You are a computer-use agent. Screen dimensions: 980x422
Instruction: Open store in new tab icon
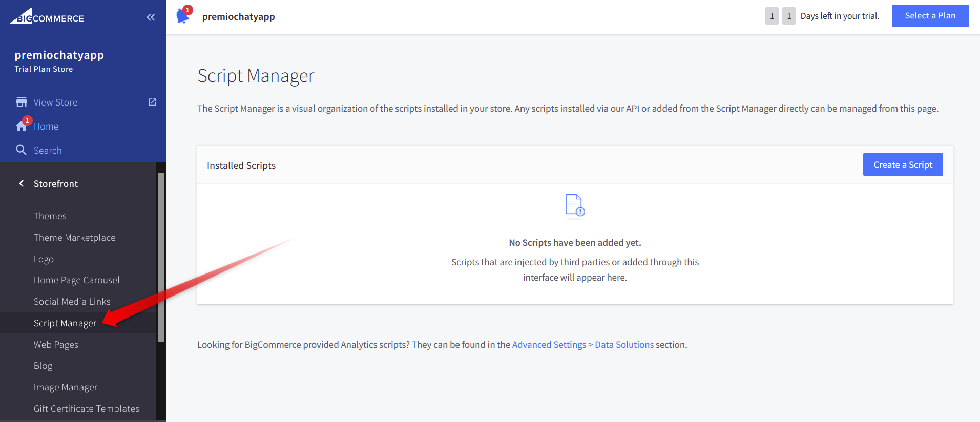152,102
